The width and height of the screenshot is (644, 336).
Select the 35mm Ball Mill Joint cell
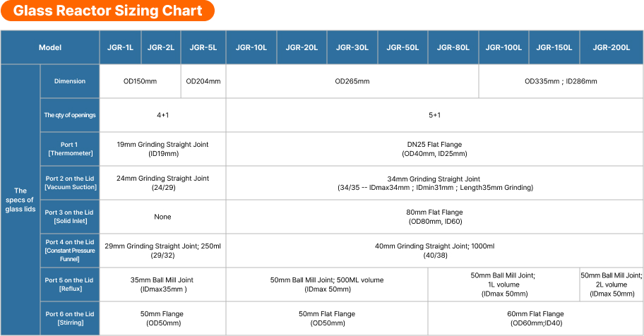pyautogui.click(x=162, y=284)
